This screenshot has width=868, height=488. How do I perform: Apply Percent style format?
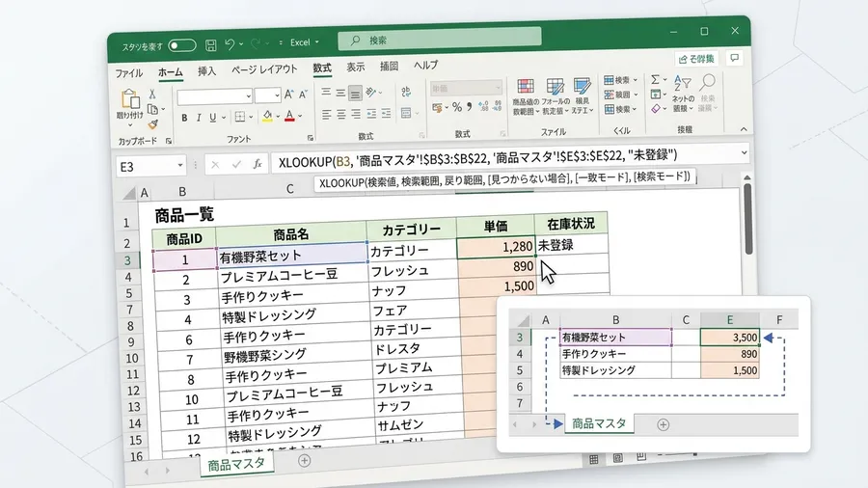pyautogui.click(x=457, y=107)
